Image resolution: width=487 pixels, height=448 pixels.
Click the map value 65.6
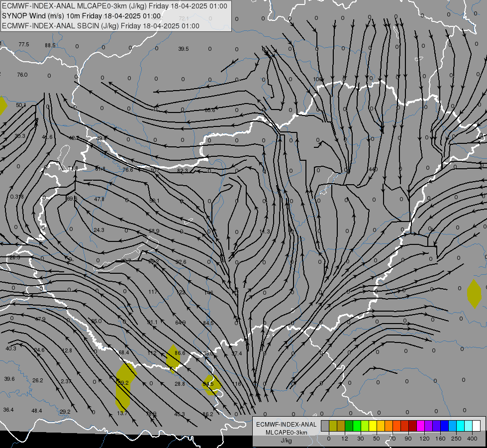tap(209, 110)
